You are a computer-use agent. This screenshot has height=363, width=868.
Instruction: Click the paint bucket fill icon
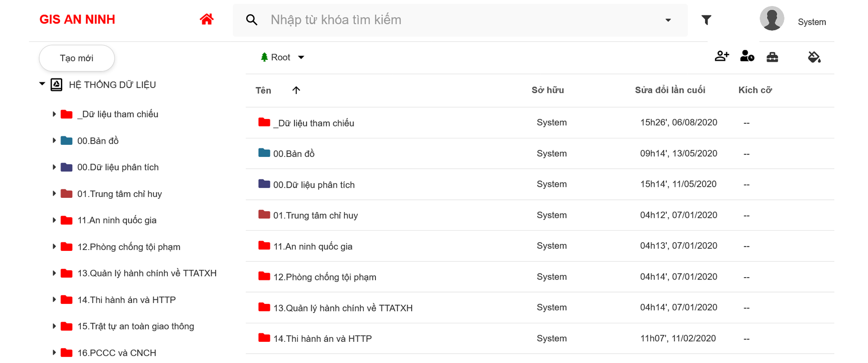pos(814,57)
